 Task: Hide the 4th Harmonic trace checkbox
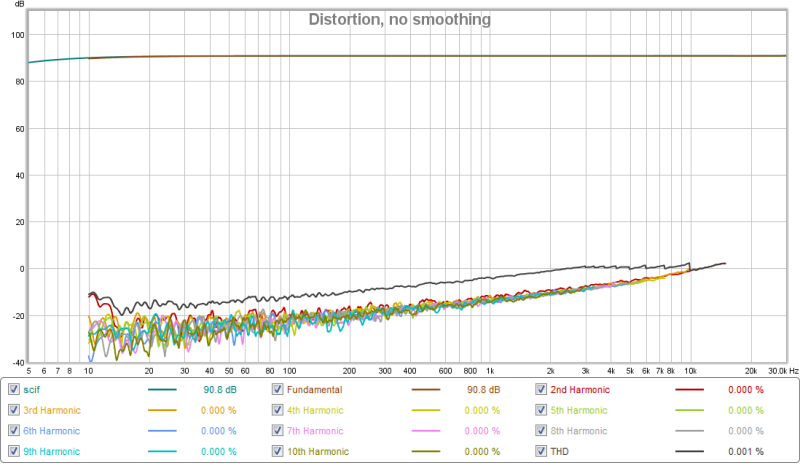click(277, 410)
